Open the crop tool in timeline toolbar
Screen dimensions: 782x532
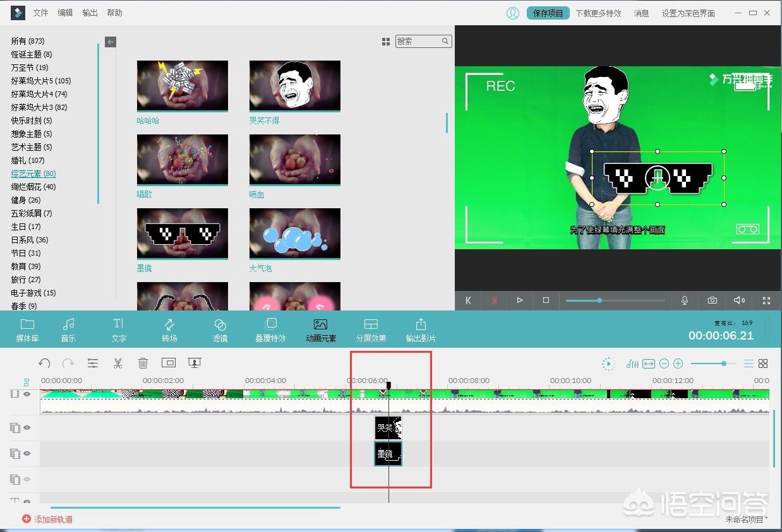click(169, 363)
